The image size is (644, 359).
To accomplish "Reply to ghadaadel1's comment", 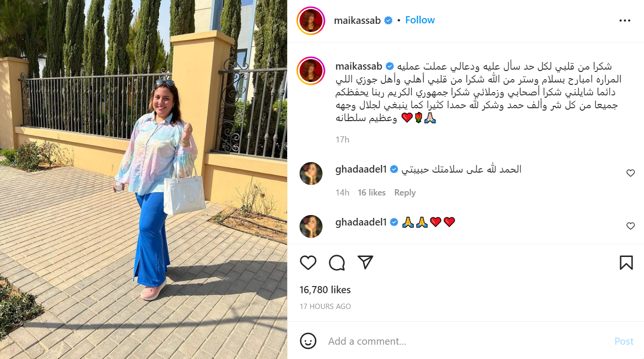I will 405,193.
